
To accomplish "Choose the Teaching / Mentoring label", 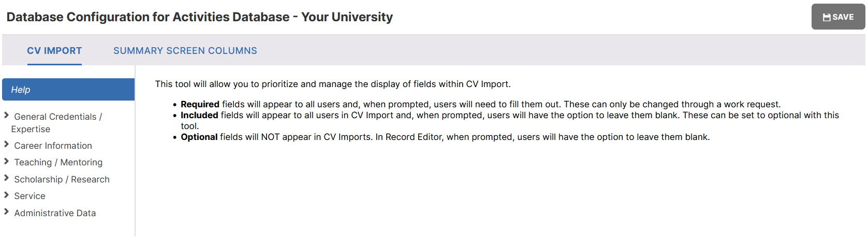I will (58, 162).
